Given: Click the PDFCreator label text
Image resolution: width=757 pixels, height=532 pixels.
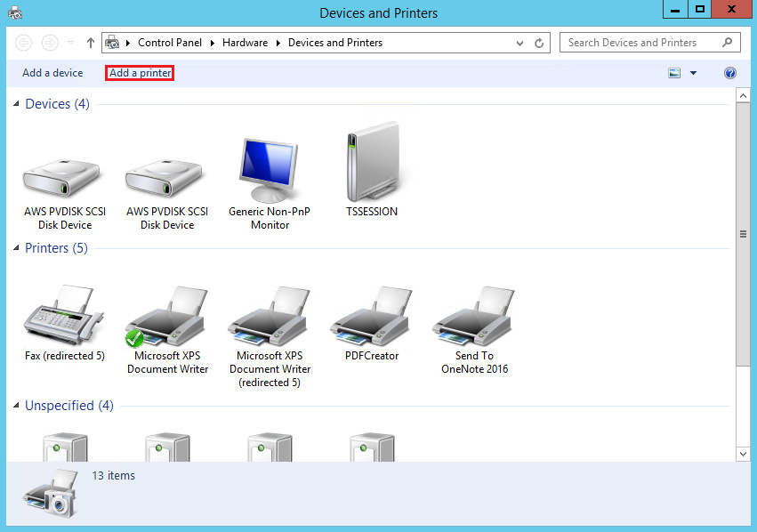Looking at the screenshot, I should (x=372, y=356).
